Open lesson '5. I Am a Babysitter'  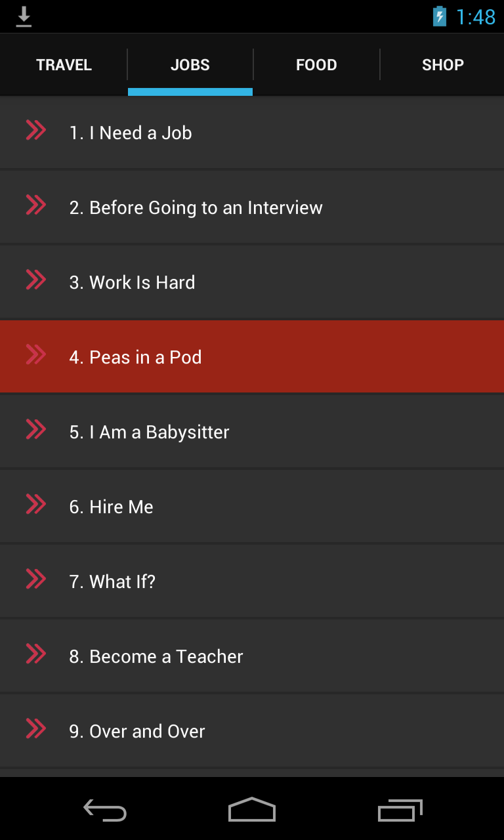pyautogui.click(x=149, y=432)
